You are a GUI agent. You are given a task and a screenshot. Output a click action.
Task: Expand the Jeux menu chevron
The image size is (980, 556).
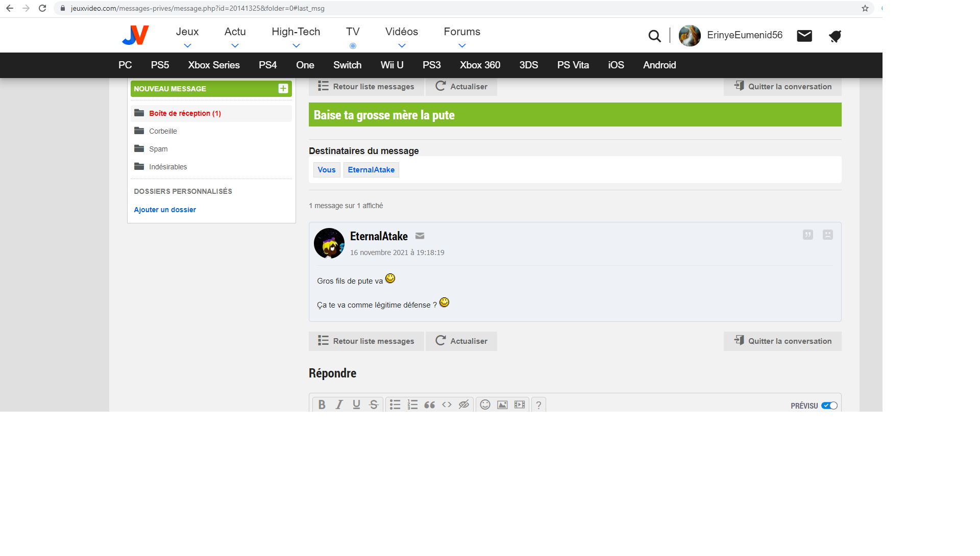pos(187,45)
